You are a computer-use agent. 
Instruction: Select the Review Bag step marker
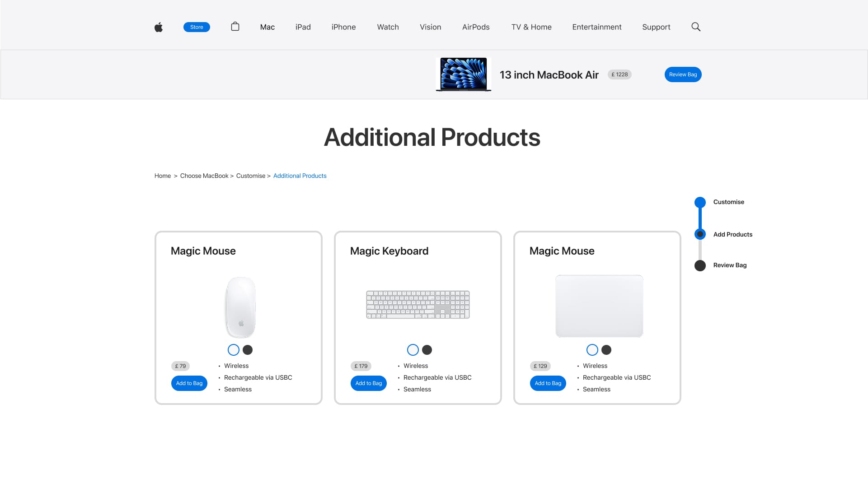700,265
